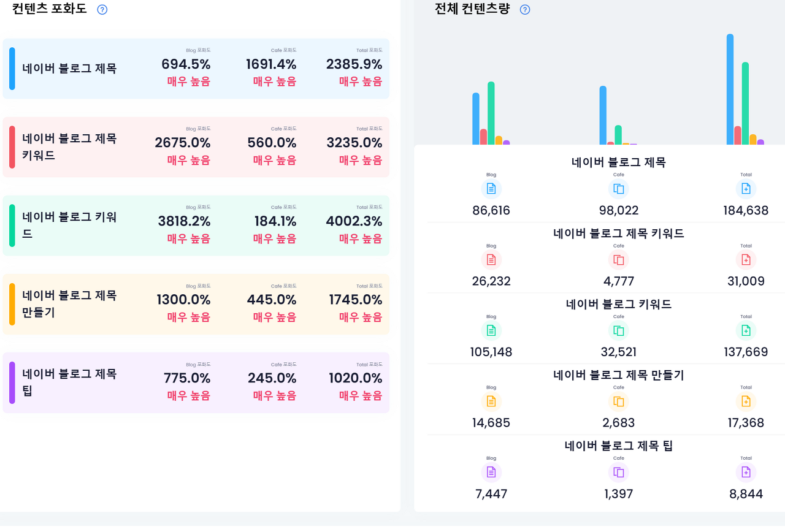Click the purple Cafe icon for 네이버 블로그 제목 팁
The width and height of the screenshot is (785, 532).
point(618,472)
